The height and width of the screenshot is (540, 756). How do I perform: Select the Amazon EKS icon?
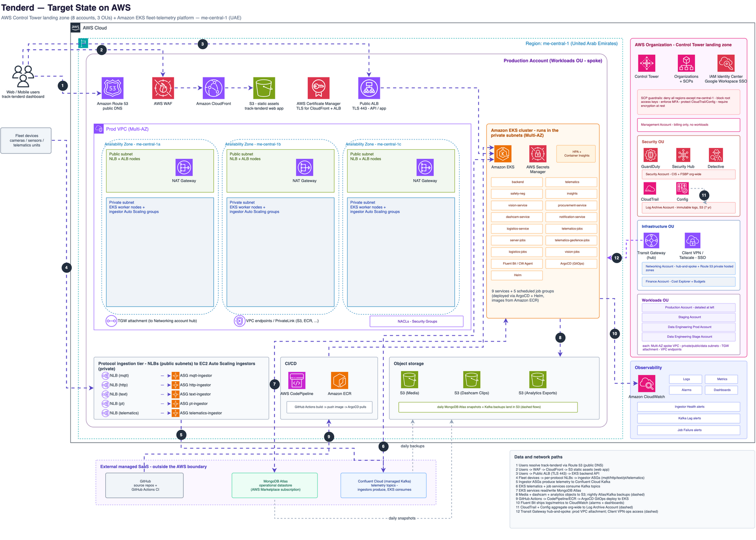[503, 154]
